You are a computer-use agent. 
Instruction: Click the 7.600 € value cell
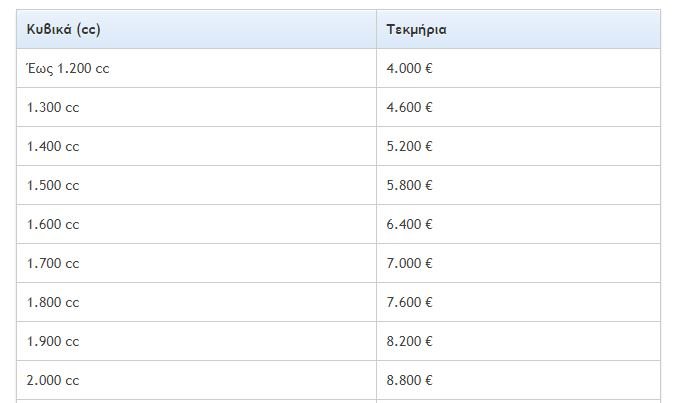518,302
